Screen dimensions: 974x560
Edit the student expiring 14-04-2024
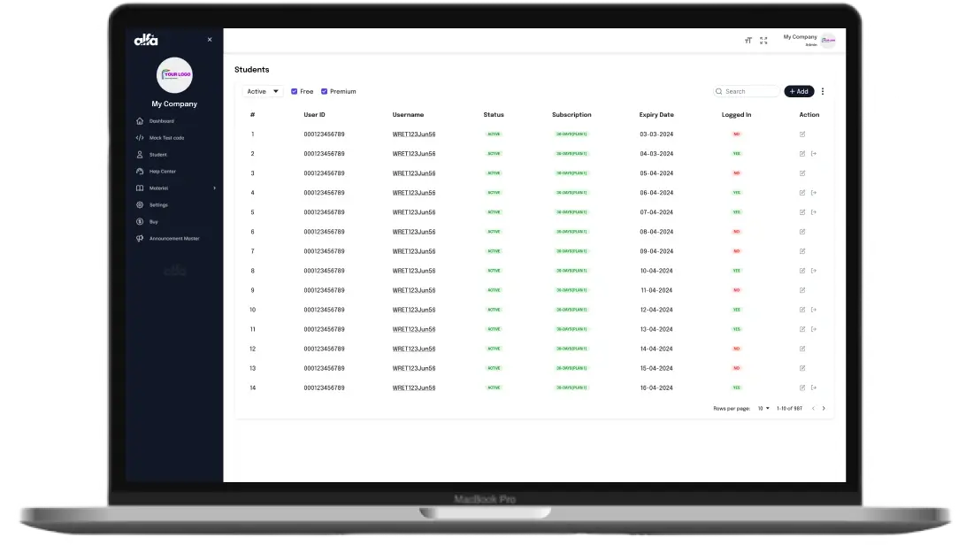pyautogui.click(x=801, y=349)
